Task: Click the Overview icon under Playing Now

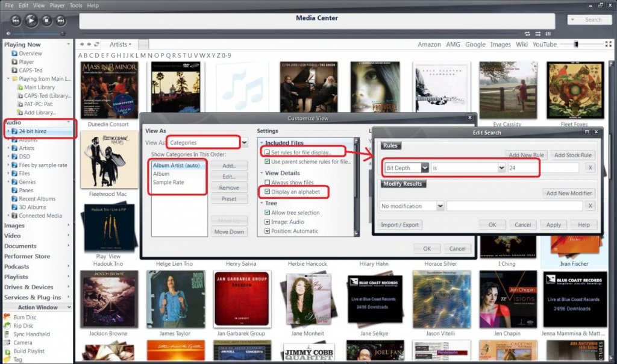Action: (x=14, y=54)
